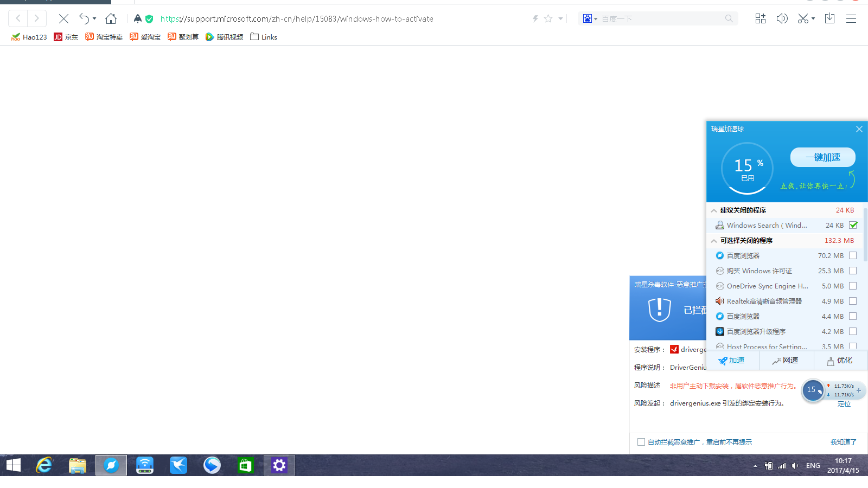Open the browser extensions grid icon

tap(761, 18)
